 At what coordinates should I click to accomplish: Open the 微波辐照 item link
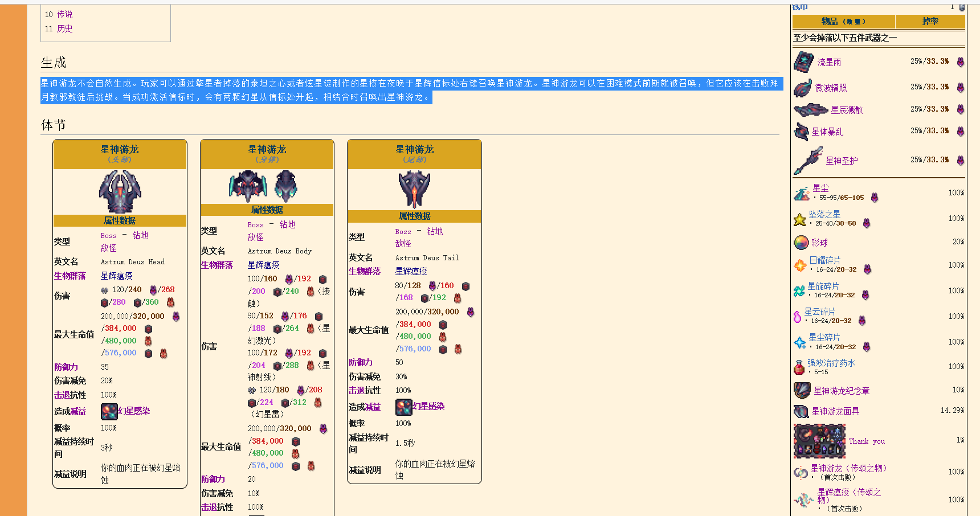coord(831,88)
